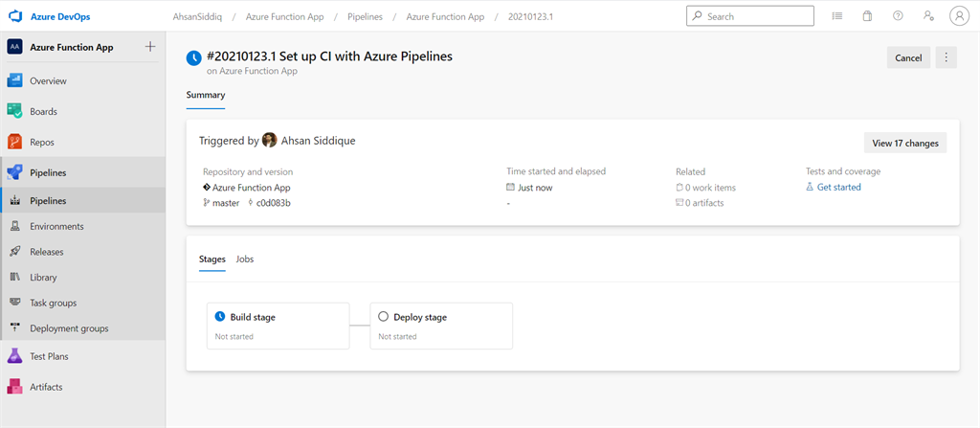Click the plus button beside project name
The image size is (980, 428).
point(149,47)
